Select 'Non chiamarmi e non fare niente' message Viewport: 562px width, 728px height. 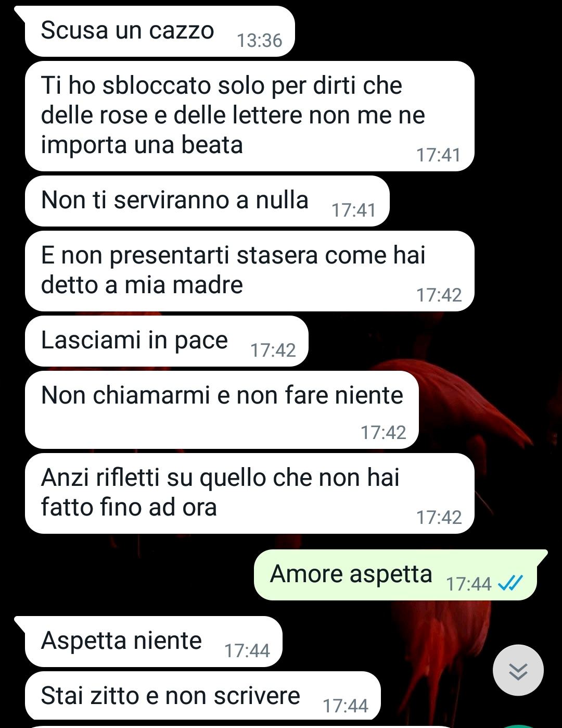[x=222, y=410]
